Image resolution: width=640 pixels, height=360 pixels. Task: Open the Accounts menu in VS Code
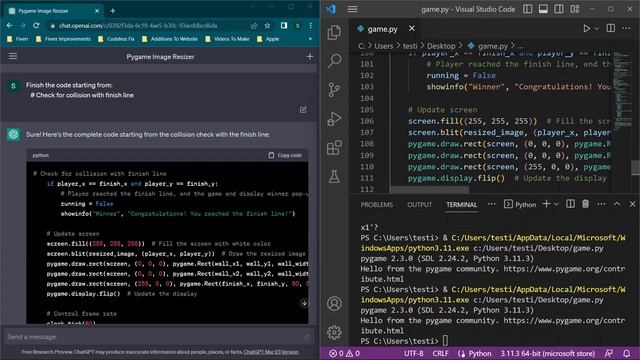tap(334, 304)
